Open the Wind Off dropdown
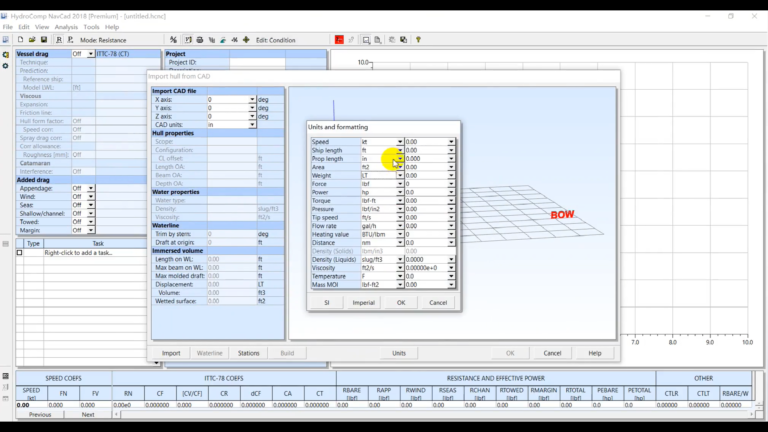Screen dimensions: 768x432 click(x=91, y=196)
